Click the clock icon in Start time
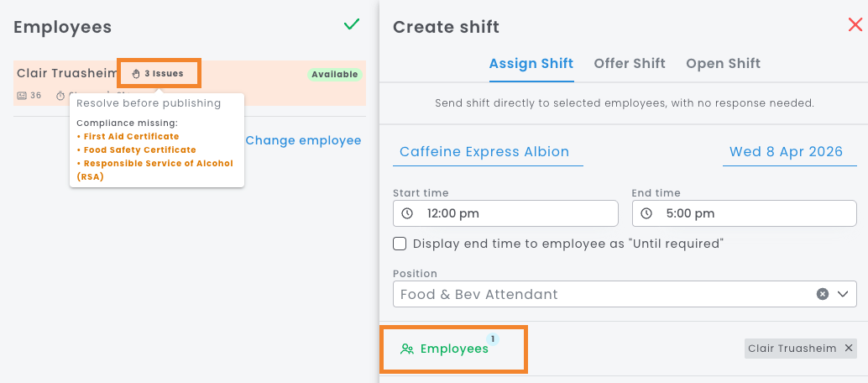Screen dimensions: 868x383 tap(407, 213)
